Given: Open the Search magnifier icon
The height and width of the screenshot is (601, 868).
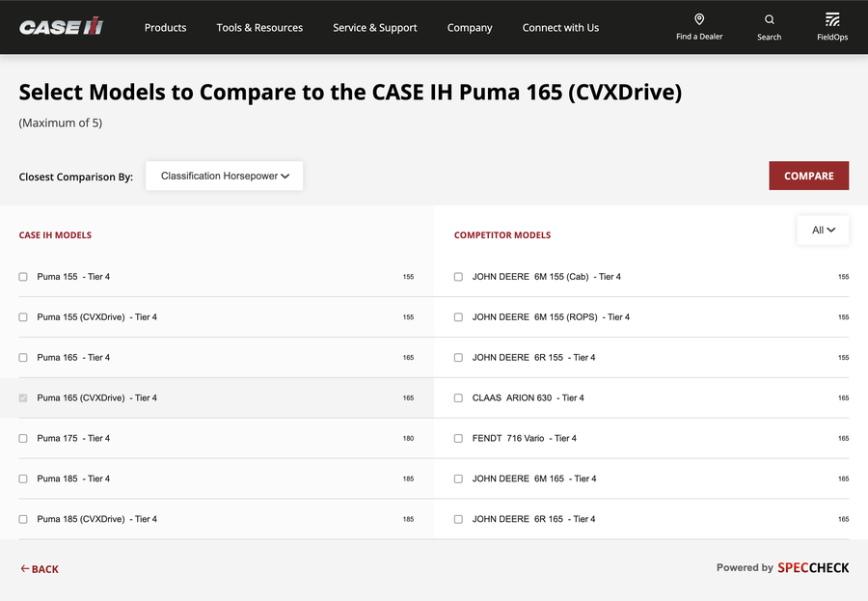Looking at the screenshot, I should click(x=769, y=19).
